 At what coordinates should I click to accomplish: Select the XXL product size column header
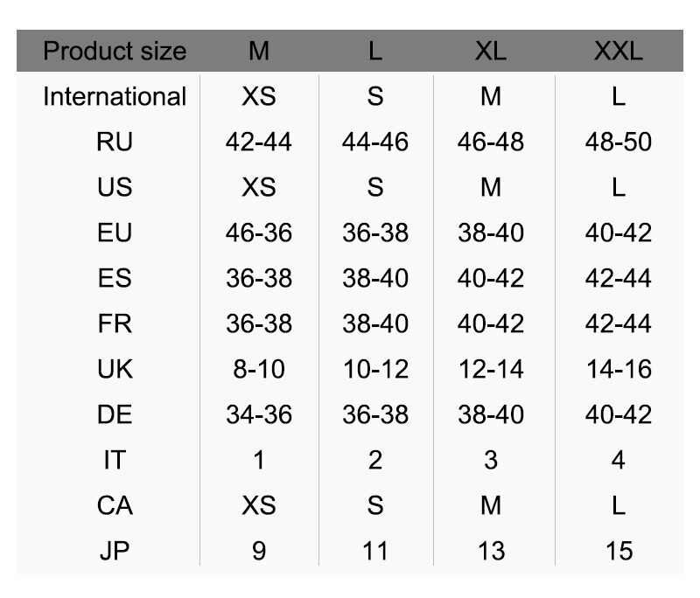click(618, 51)
